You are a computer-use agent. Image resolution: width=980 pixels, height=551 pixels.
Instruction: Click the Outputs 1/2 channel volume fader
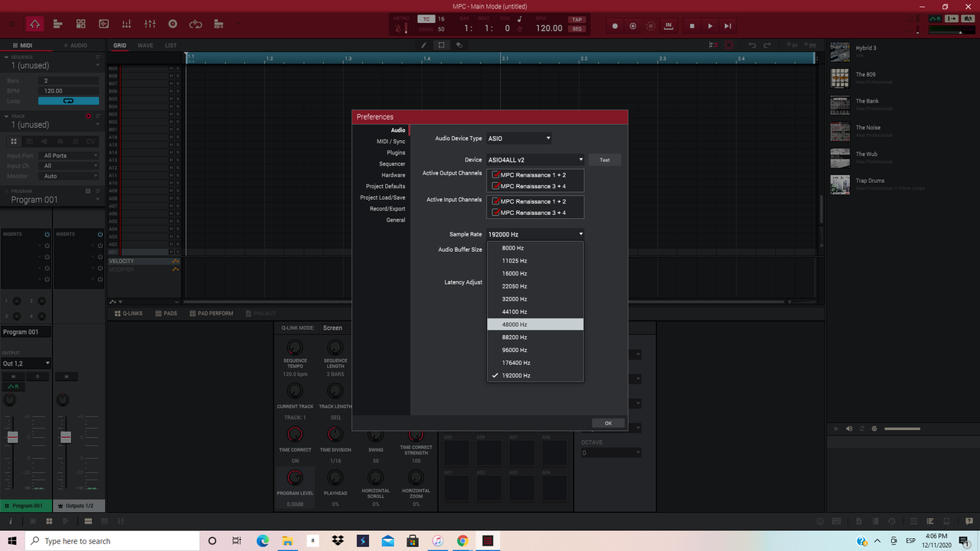click(x=66, y=437)
